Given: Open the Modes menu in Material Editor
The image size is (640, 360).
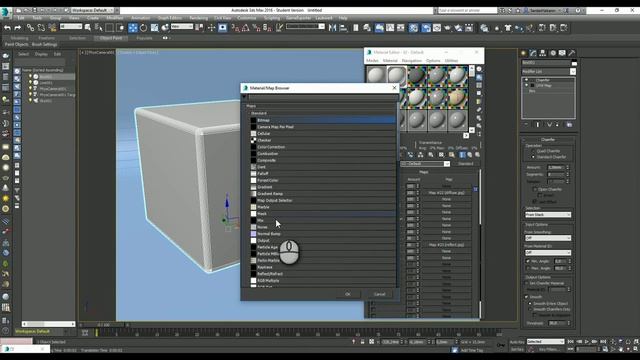Looking at the screenshot, I should (372, 60).
